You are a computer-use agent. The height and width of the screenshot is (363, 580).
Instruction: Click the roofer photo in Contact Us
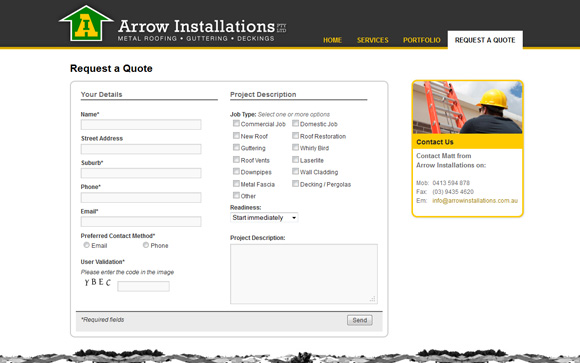pyautogui.click(x=468, y=107)
